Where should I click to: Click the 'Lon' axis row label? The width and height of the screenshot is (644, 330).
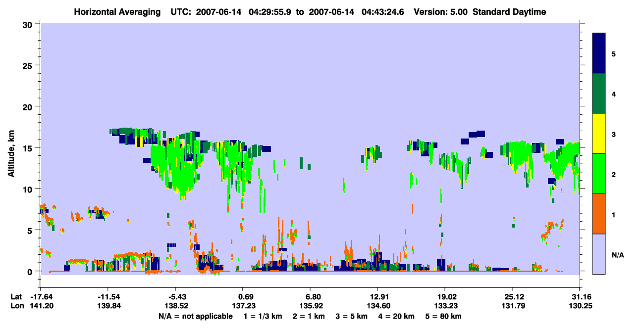pos(16,306)
